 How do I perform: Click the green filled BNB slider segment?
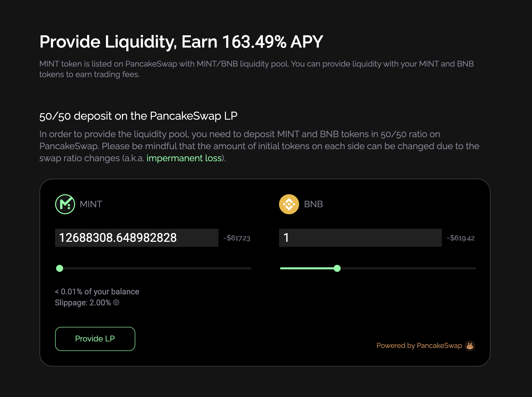coord(307,268)
